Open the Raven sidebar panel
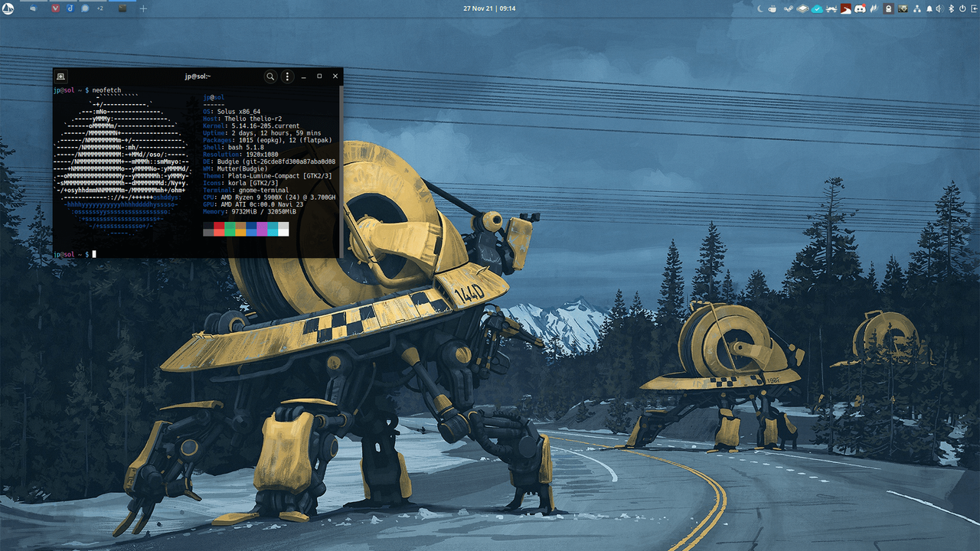This screenshot has width=980, height=551. click(974, 8)
